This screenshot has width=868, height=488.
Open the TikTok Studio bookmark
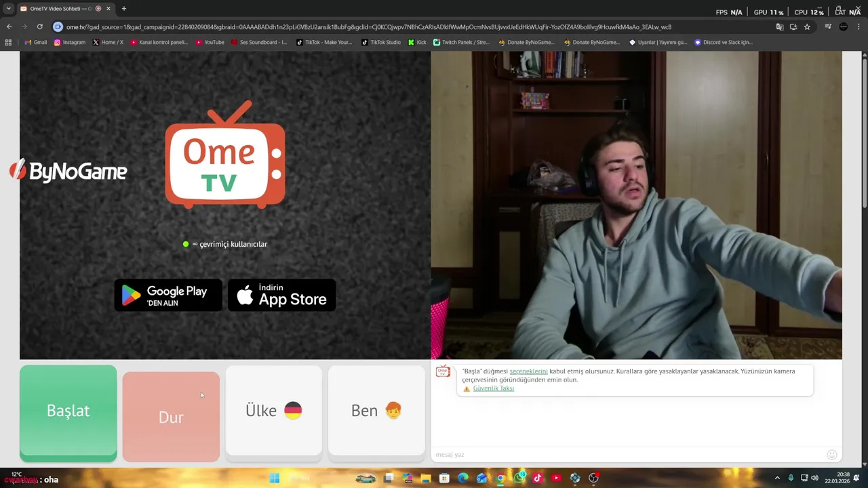[x=381, y=42]
